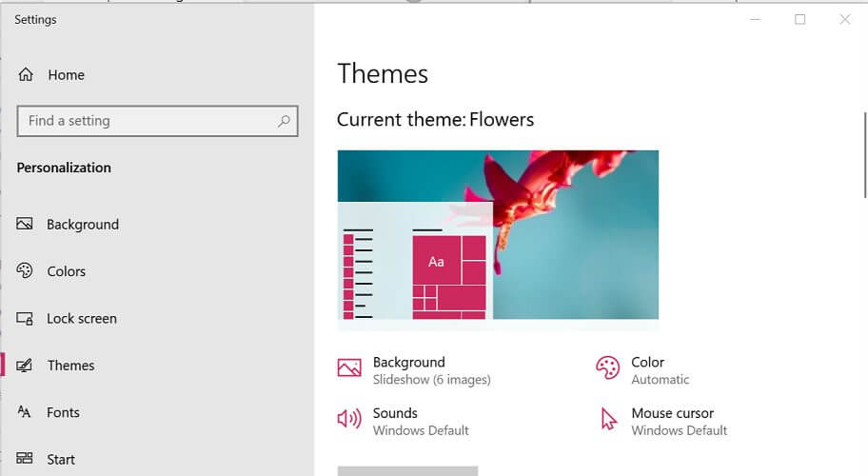Go to the Colors label in sidebar
This screenshot has width=868, height=476.
pyautogui.click(x=66, y=271)
